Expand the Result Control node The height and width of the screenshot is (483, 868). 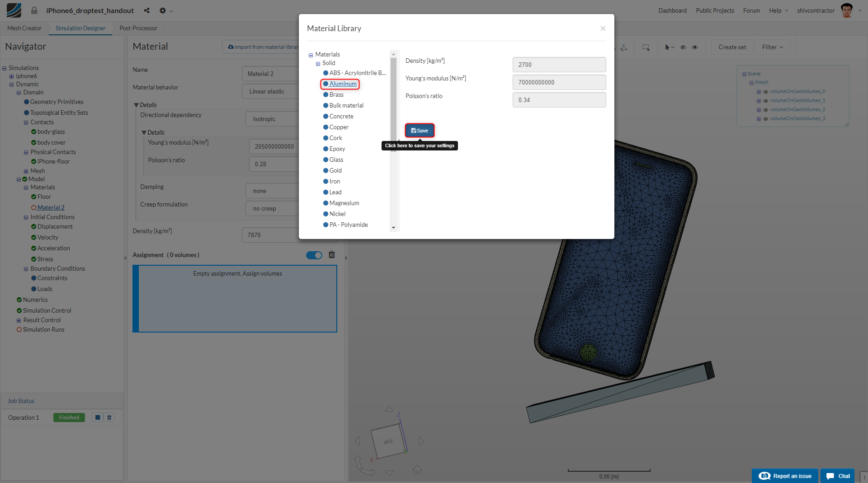pyautogui.click(x=19, y=321)
